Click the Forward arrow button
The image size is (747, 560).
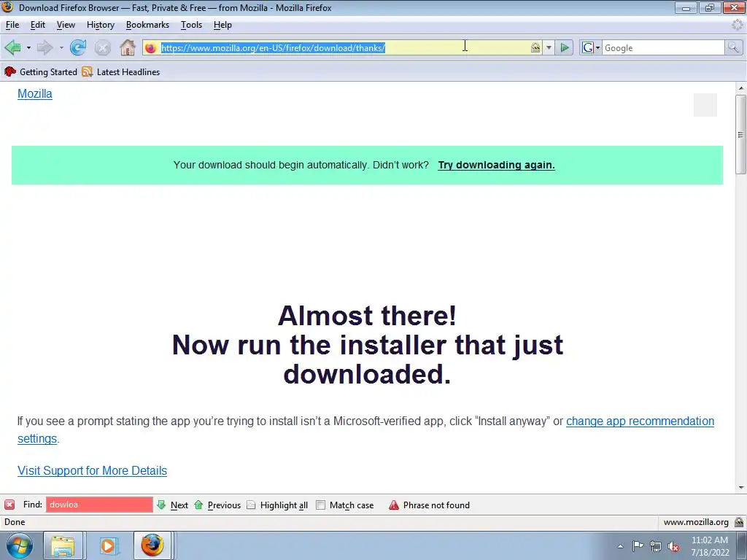tap(44, 47)
